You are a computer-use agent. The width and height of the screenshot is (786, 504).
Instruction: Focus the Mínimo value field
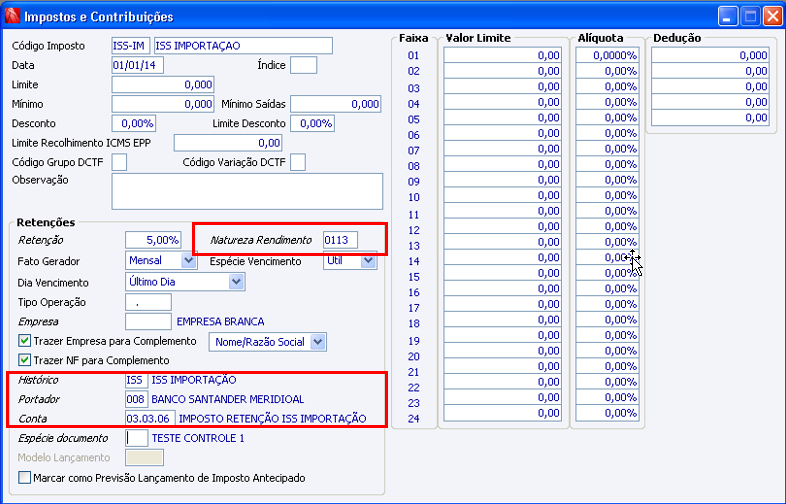(x=163, y=104)
